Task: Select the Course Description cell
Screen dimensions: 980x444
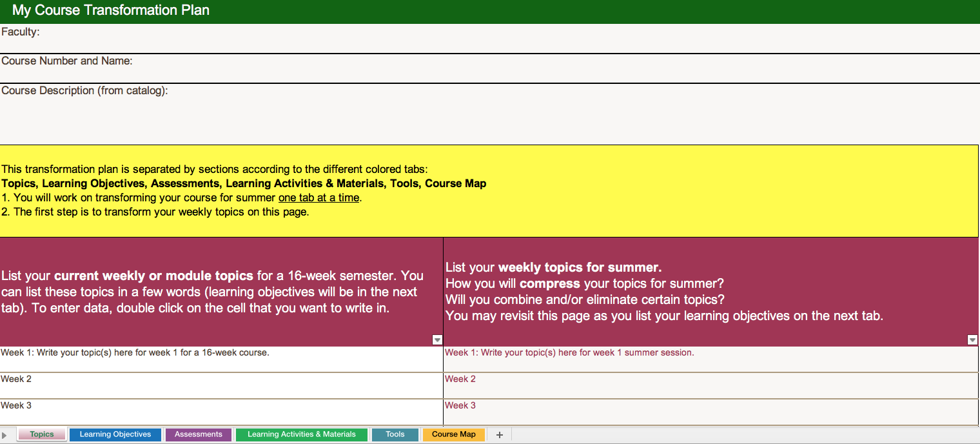Action: pos(490,114)
